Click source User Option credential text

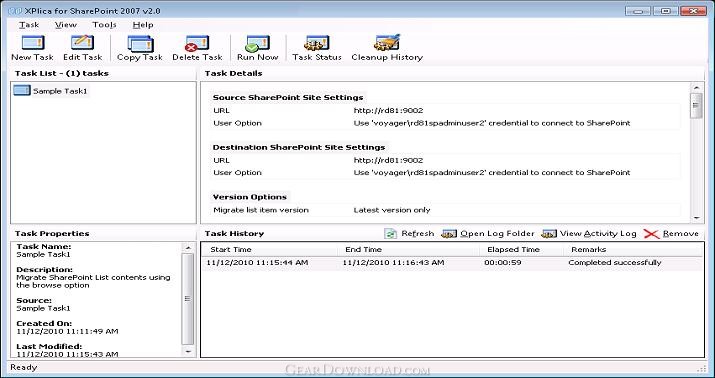492,123
